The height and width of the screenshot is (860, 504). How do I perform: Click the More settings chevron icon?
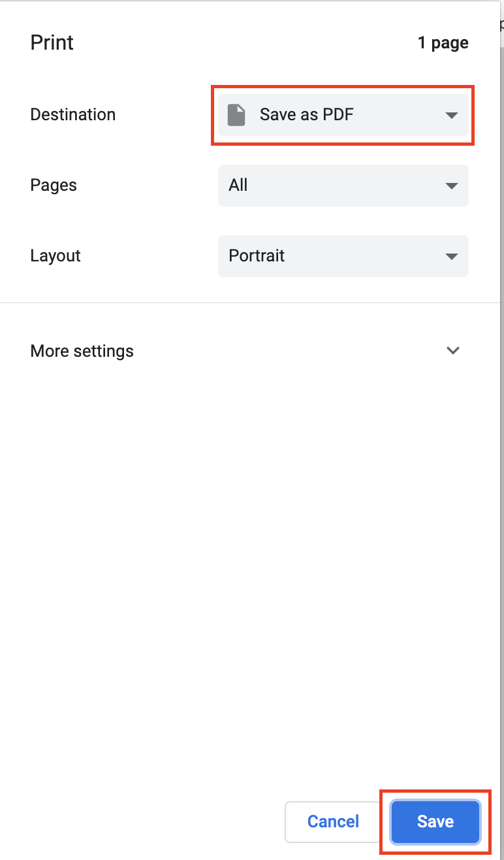click(452, 350)
